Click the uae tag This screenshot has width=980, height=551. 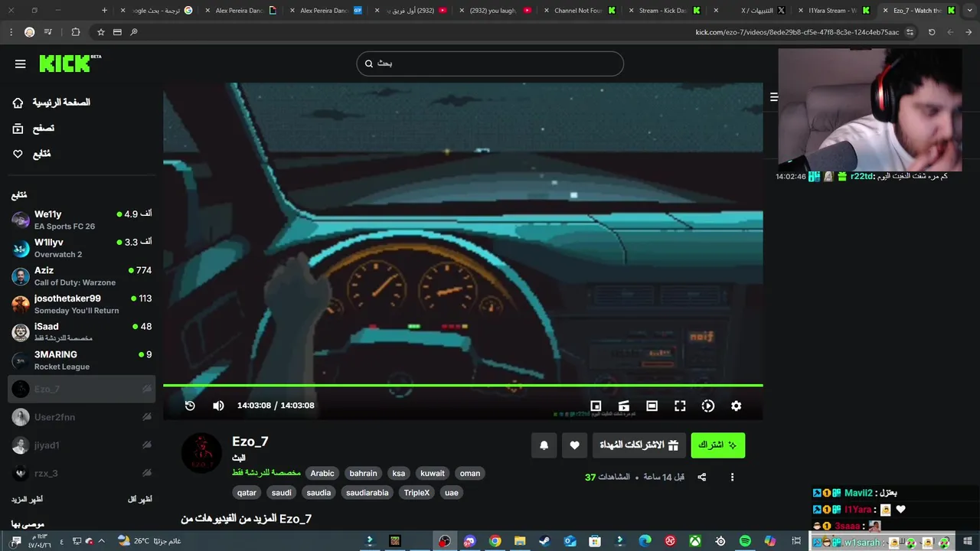(x=452, y=493)
